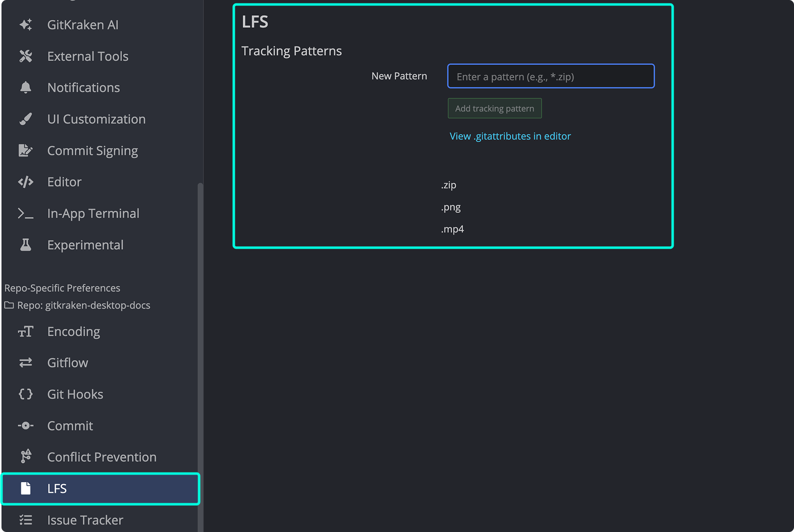Open the In-App Terminal prompt icon
Viewport: 794px width, 532px height.
[x=26, y=213]
